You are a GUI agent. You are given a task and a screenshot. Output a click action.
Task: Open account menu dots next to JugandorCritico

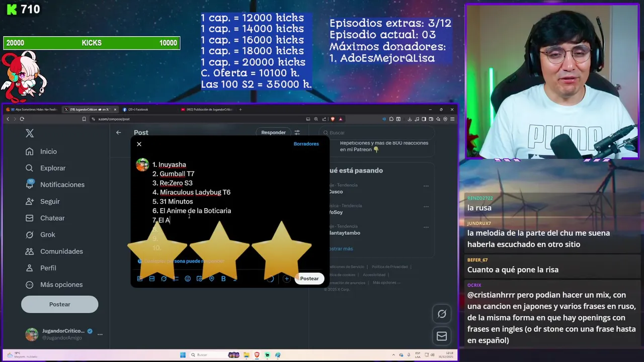pos(100,334)
